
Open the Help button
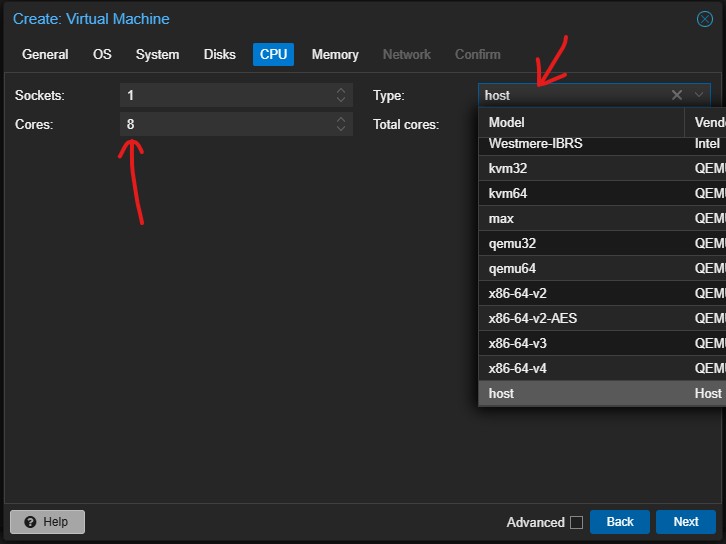(47, 522)
